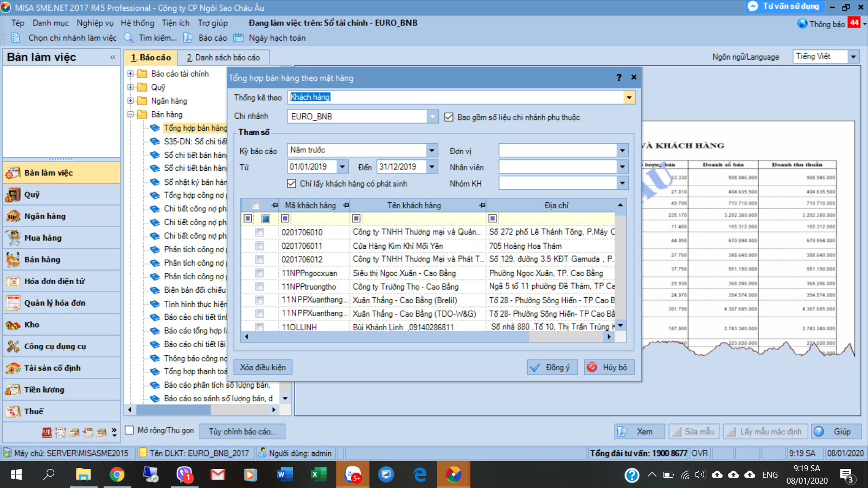Click the Đồng ý button
The width and height of the screenshot is (868, 488).
tap(552, 368)
